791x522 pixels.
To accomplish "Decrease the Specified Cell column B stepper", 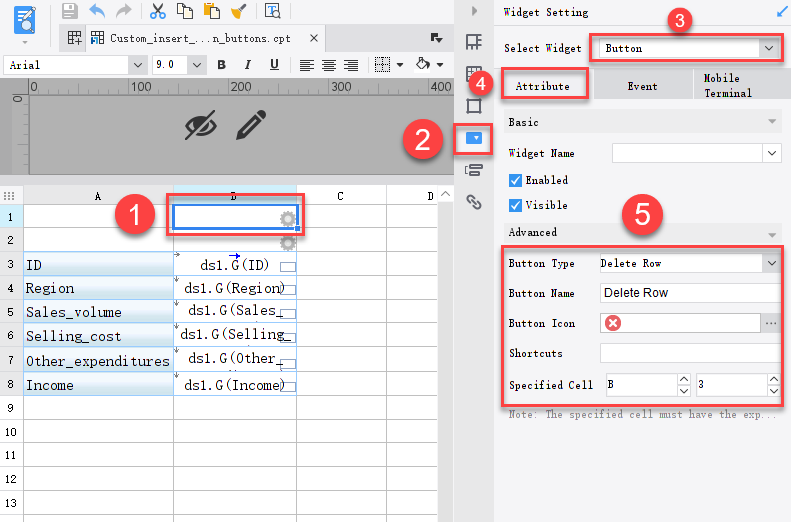I will coord(684,390).
